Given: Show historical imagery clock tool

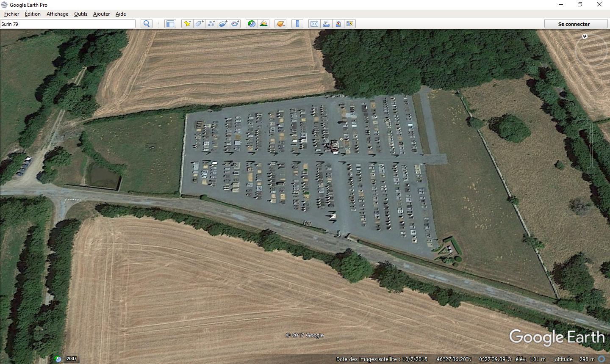Looking at the screenshot, I should point(252,24).
